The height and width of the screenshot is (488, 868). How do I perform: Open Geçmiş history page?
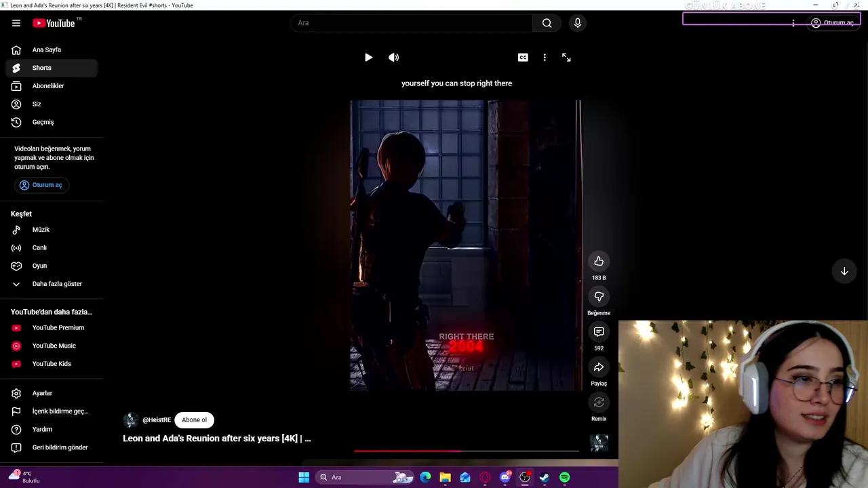[52, 122]
